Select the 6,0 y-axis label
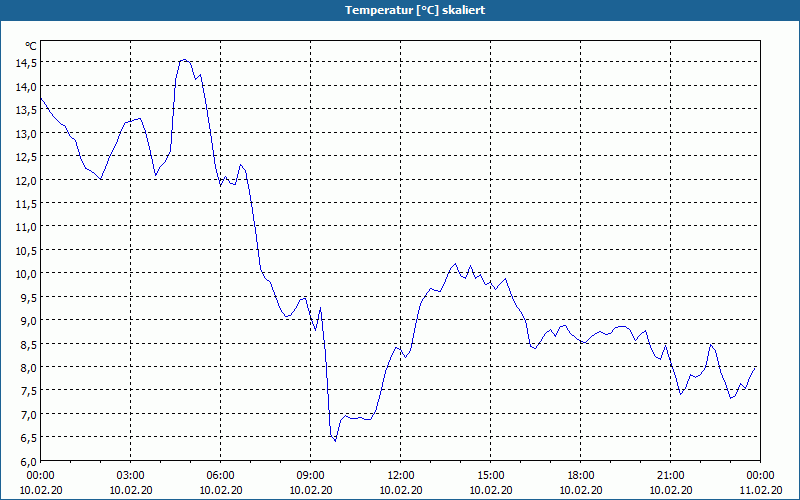Screen dimensions: 800x500 29,462
